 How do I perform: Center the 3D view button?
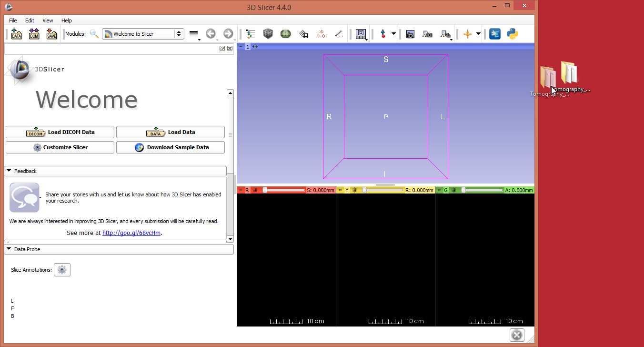tap(255, 46)
